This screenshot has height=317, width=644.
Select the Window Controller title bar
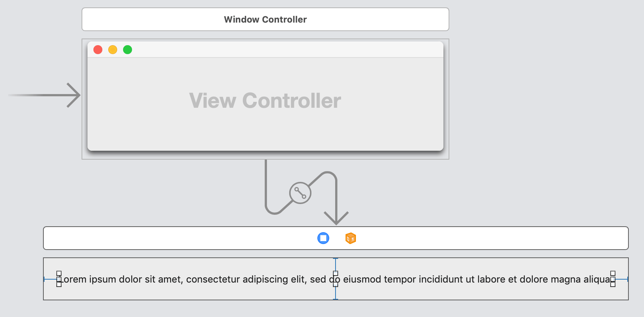(265, 19)
